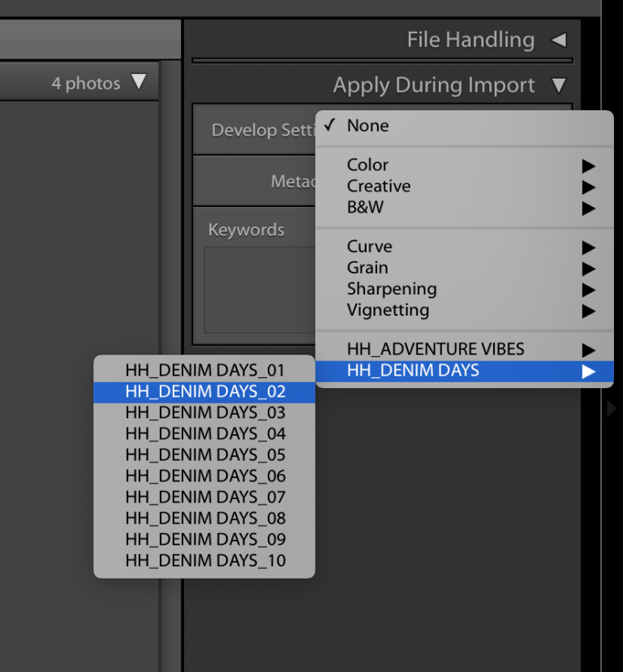Click the right panel edge collapse arrow

pos(612,409)
